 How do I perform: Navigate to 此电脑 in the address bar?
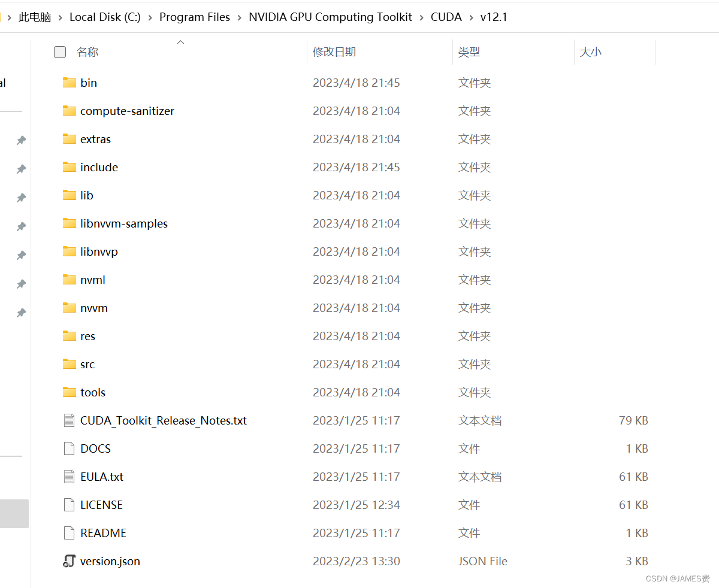(35, 17)
